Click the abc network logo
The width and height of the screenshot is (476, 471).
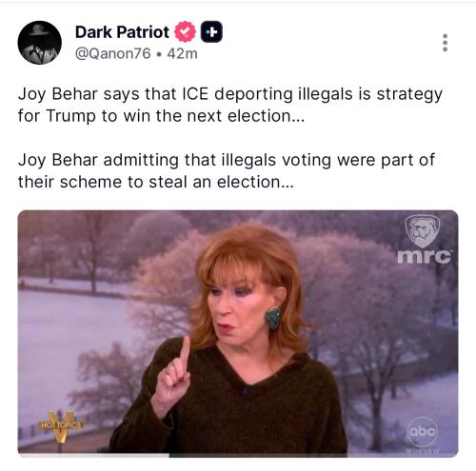coord(423,431)
